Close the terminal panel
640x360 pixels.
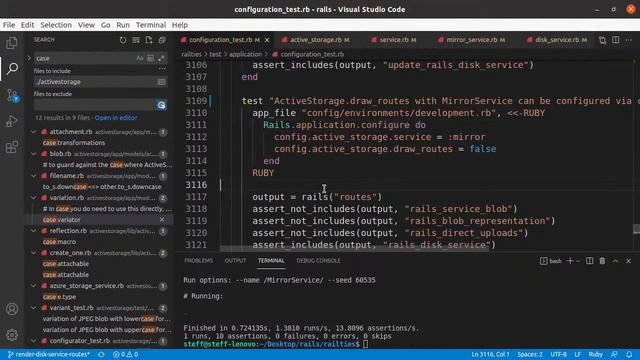(629, 261)
